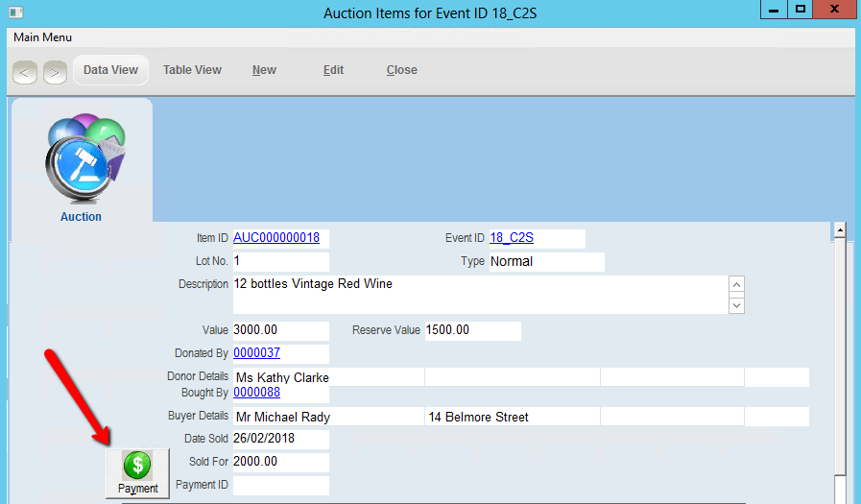Click the Sold For field
Screen dimensions: 861x504
pyautogui.click(x=280, y=462)
